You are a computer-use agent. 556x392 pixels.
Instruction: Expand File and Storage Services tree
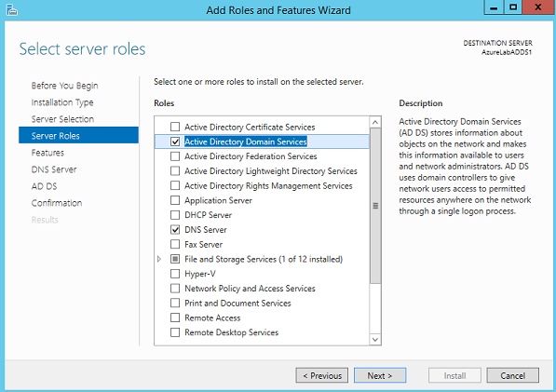point(159,259)
